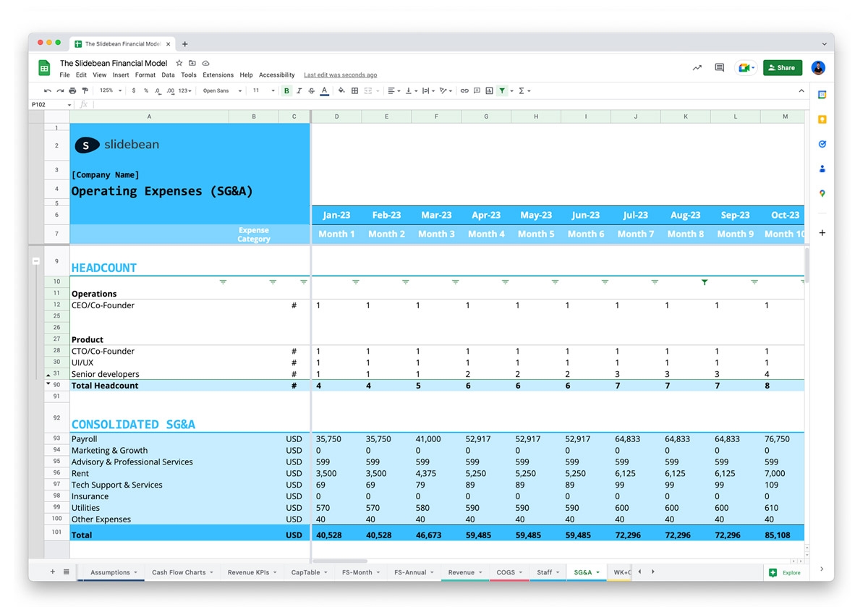The height and width of the screenshot is (607, 868).
Task: Toggle italic formatting
Action: click(299, 91)
